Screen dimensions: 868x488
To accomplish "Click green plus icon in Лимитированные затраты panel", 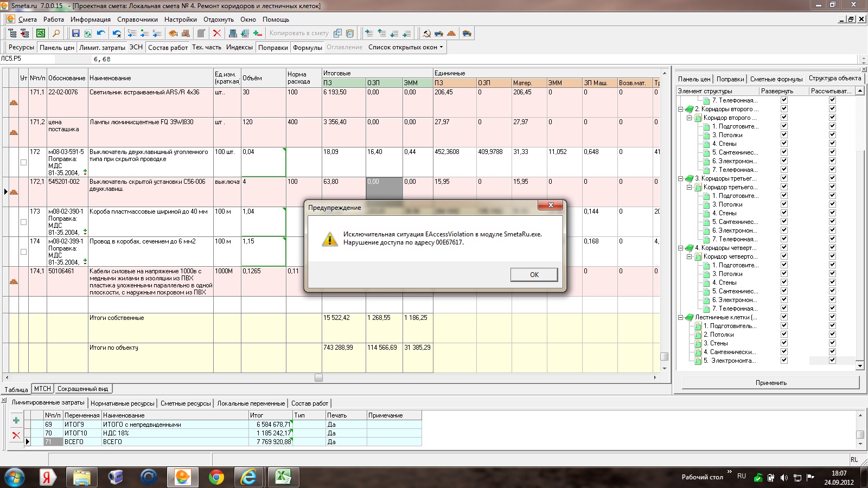I will click(16, 420).
